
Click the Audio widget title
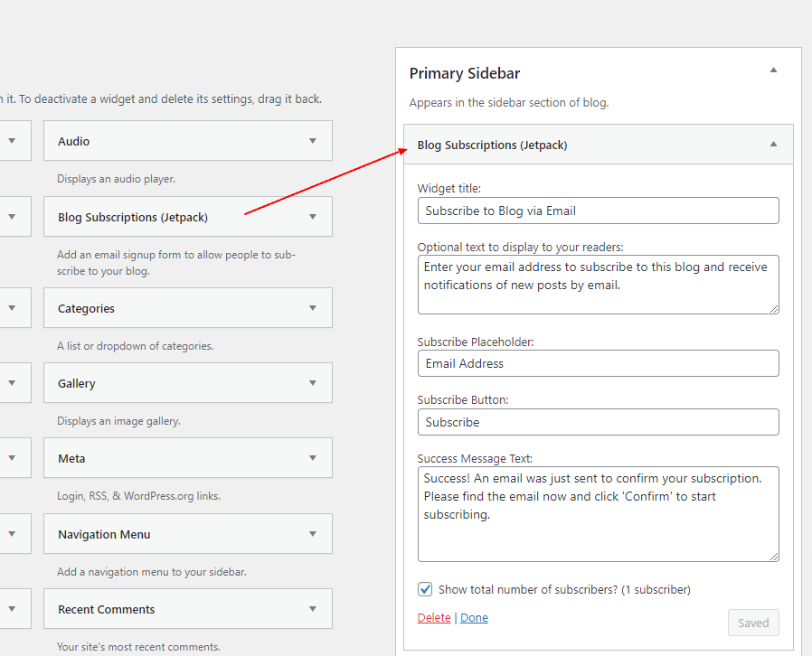74,142
